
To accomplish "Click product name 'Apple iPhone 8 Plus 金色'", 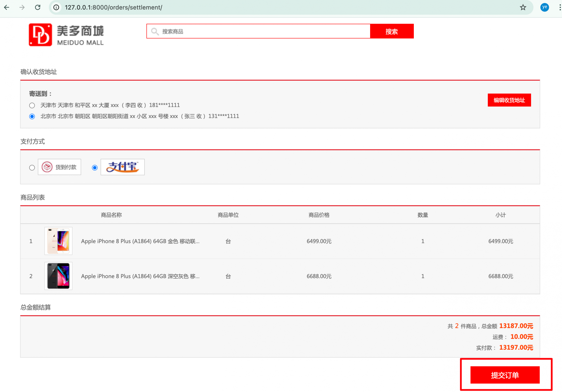I will [x=140, y=241].
